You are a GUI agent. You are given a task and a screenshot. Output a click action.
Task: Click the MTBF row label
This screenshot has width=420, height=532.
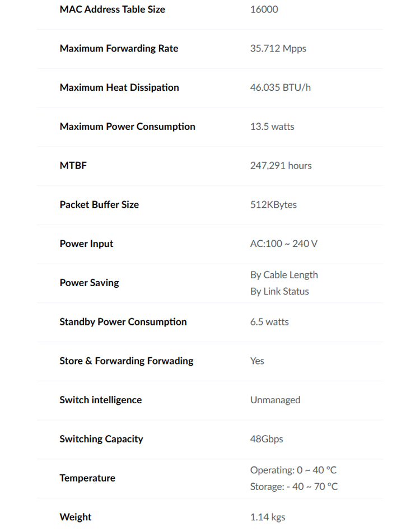point(73,166)
